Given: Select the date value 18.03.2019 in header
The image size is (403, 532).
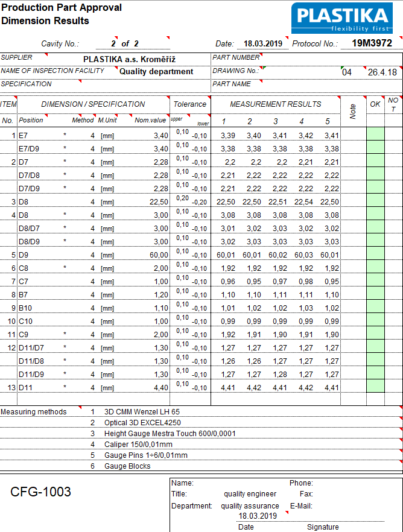Looking at the screenshot, I should coord(263,43).
